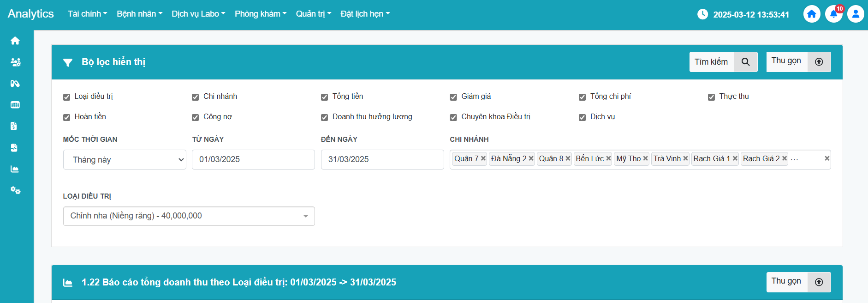Remove the Quận 7 branch tag
The image size is (868, 303).
[483, 158]
